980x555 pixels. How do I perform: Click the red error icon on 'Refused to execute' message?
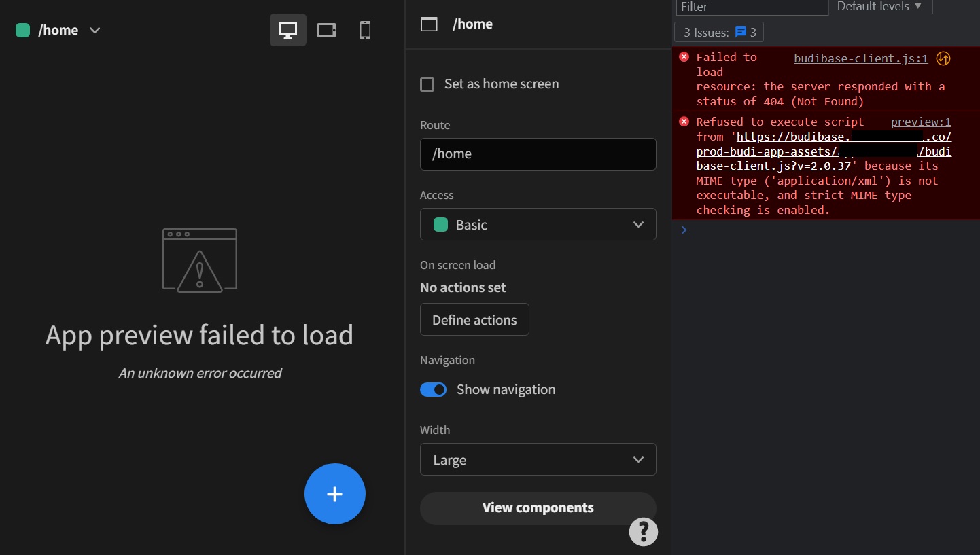click(684, 122)
